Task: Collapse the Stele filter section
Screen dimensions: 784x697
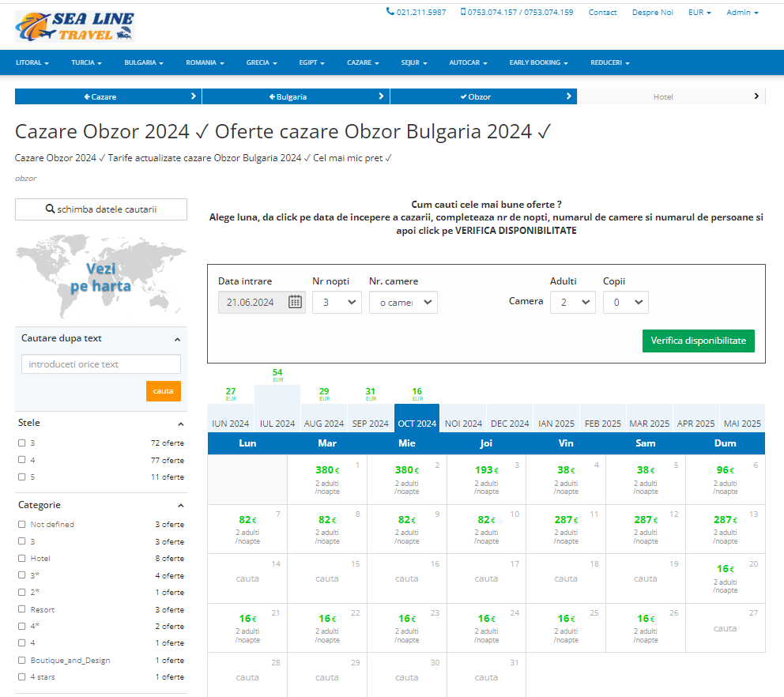Action: 179,424
